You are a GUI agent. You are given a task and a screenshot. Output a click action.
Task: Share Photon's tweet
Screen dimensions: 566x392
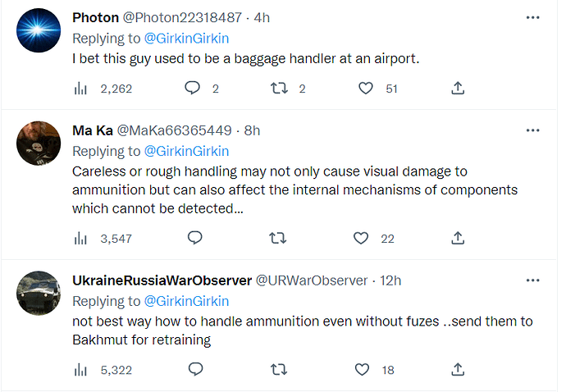pyautogui.click(x=458, y=88)
